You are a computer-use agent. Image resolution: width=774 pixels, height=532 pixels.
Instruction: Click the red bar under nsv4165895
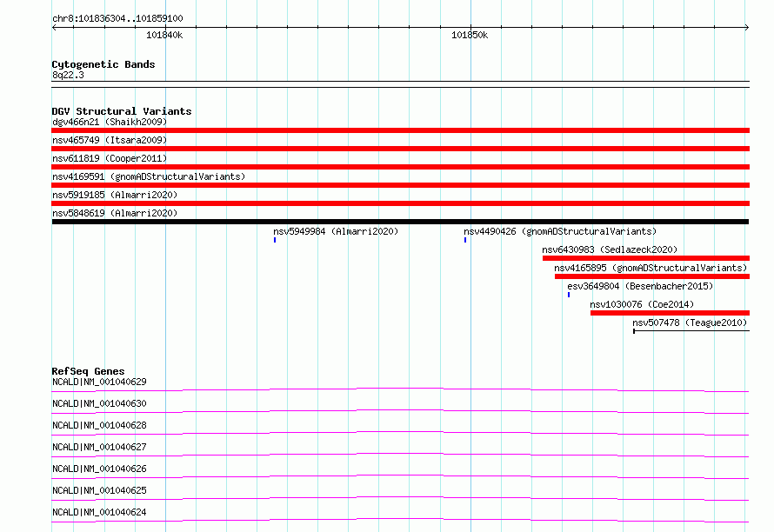point(652,276)
